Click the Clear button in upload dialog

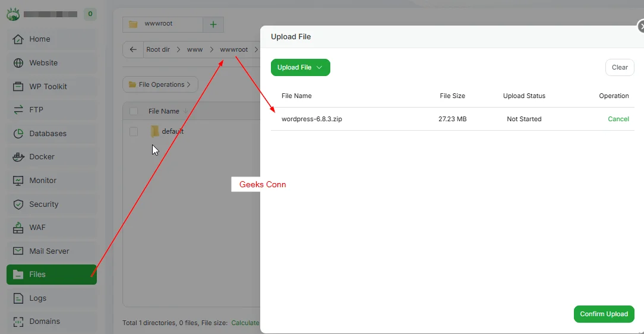coord(620,67)
